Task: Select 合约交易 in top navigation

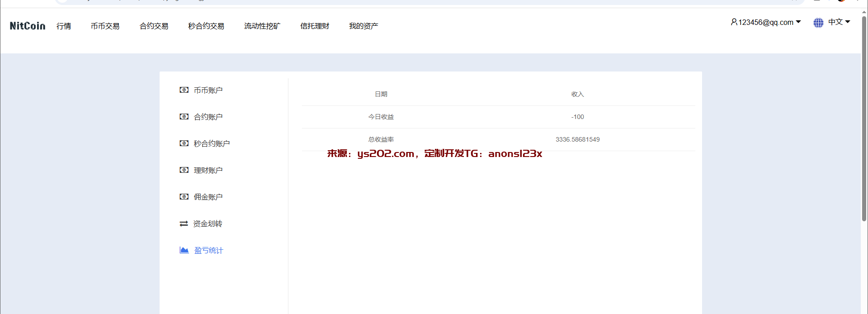Action: coord(154,26)
